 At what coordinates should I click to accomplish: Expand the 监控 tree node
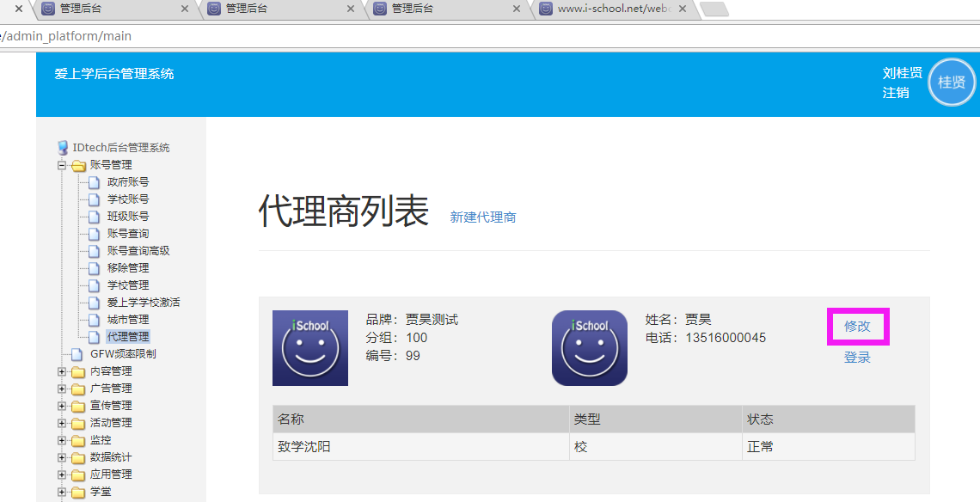click(62, 440)
